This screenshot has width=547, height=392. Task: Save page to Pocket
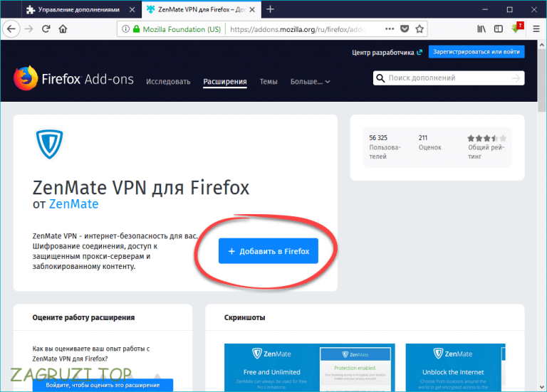(405, 29)
